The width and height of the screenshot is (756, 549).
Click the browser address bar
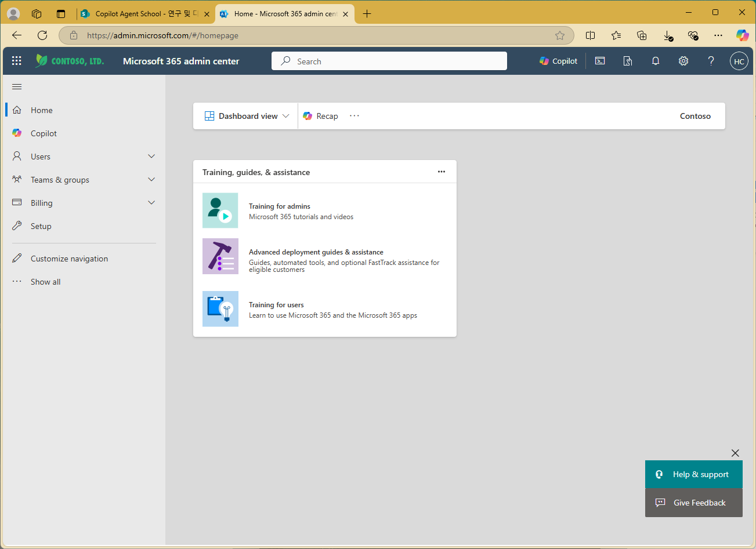[x=316, y=35]
